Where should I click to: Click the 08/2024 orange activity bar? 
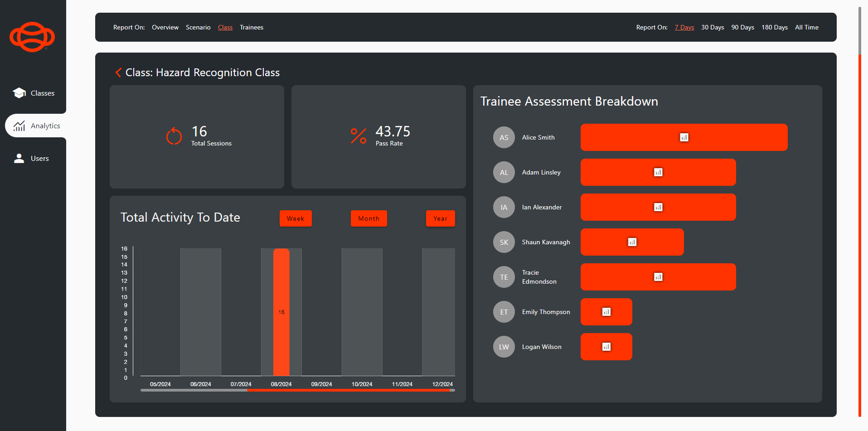[281, 312]
